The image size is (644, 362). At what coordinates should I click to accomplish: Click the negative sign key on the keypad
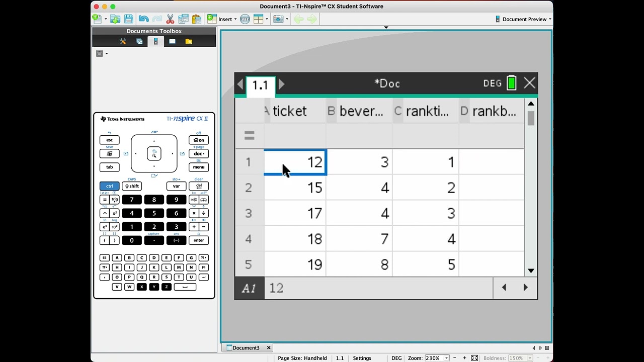[176, 240]
